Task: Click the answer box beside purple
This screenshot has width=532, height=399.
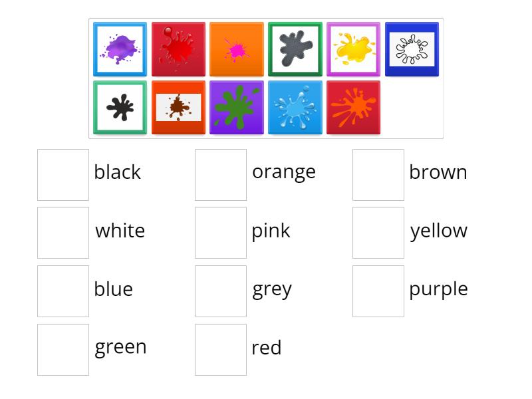Action: click(378, 291)
